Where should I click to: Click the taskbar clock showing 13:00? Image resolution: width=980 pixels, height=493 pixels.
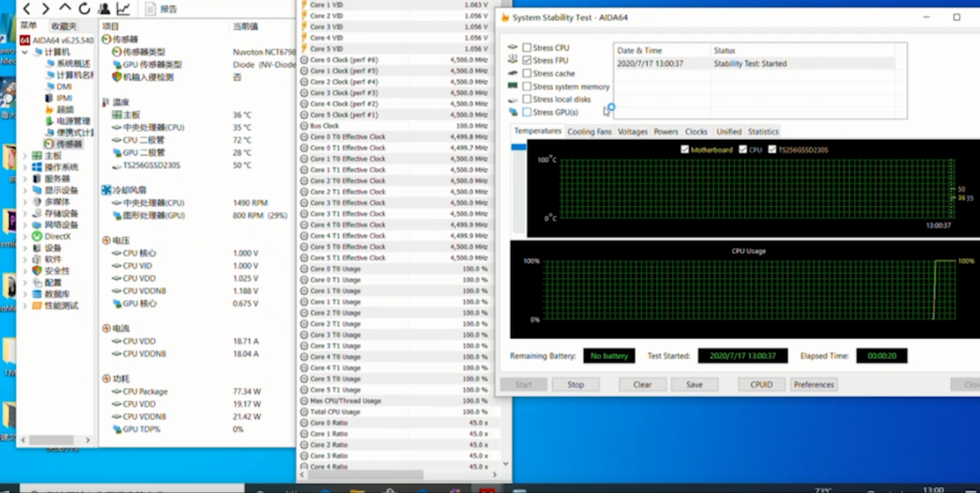(x=933, y=490)
